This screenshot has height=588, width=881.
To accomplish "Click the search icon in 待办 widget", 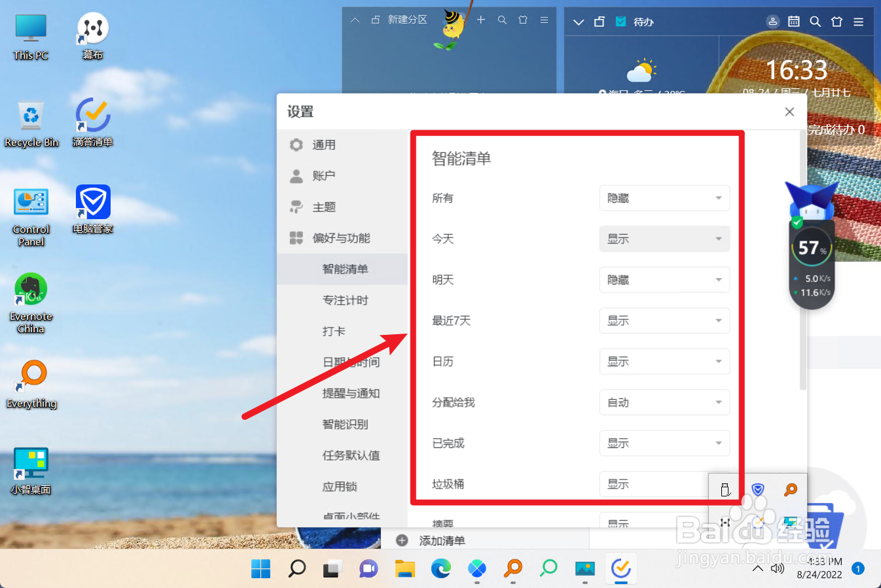I will point(816,22).
